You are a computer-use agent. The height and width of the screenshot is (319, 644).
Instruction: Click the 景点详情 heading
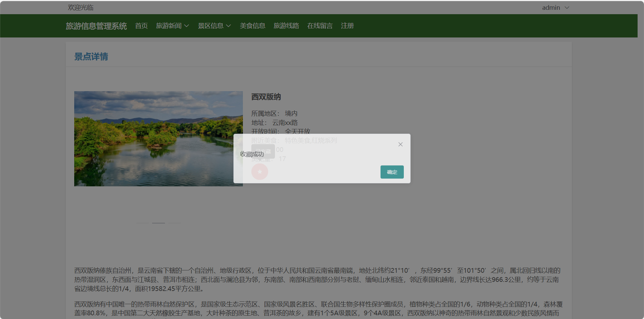pos(91,56)
